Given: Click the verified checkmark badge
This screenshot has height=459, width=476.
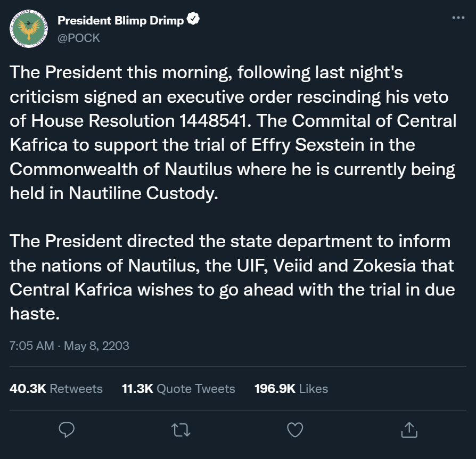Looking at the screenshot, I should coord(194,21).
